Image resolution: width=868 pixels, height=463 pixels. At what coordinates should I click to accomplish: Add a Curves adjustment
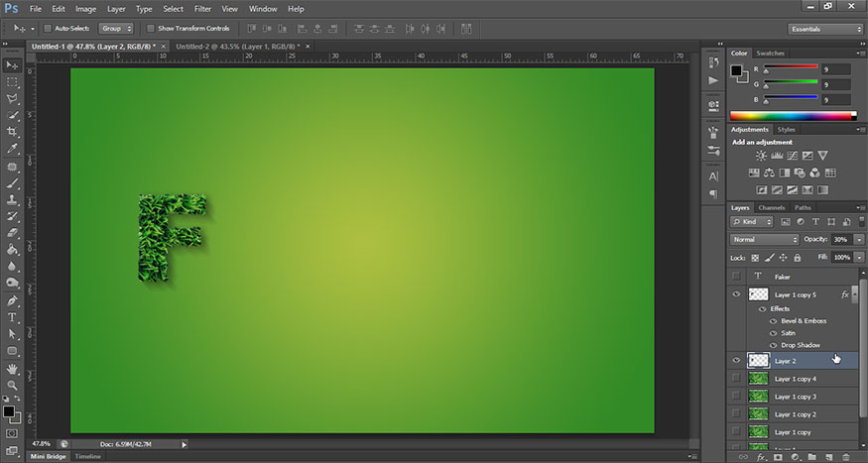point(793,156)
